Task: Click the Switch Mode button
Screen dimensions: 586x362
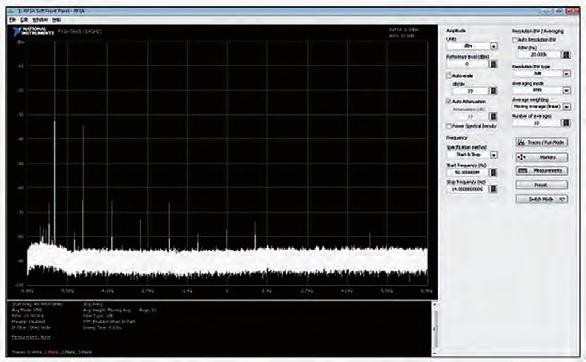Action: [x=542, y=199]
